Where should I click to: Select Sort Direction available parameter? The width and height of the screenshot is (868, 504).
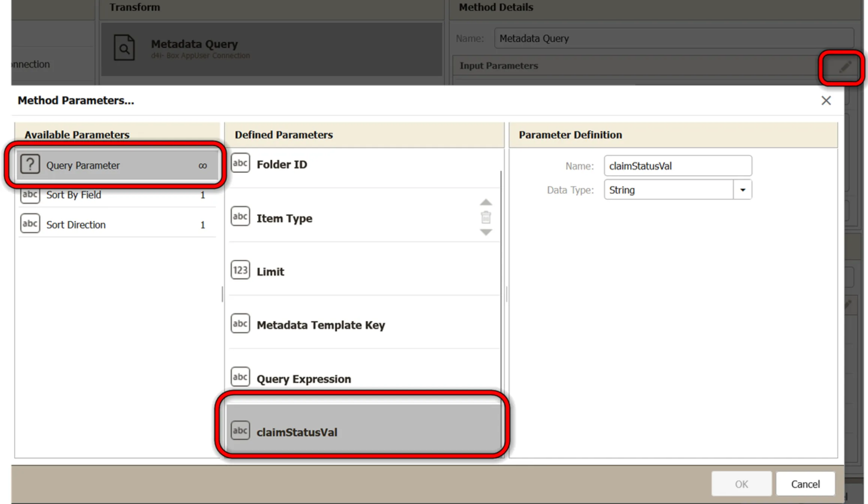[x=117, y=224]
